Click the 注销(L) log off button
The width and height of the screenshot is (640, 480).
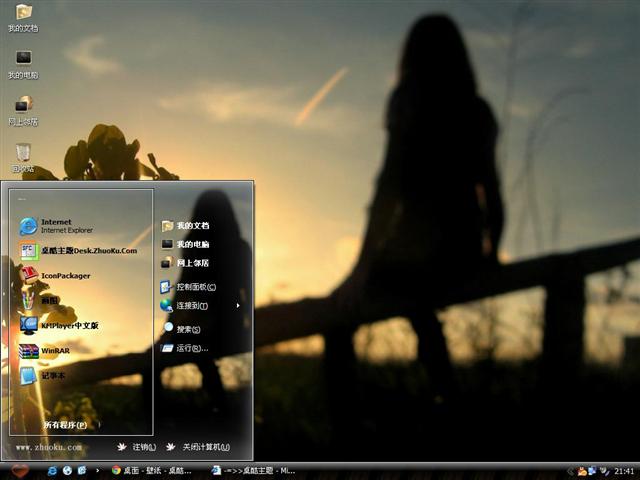(137, 447)
